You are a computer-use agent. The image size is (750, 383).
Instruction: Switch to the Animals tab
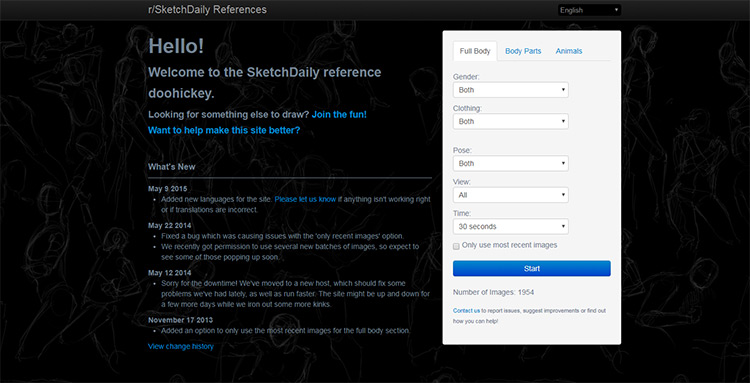[x=569, y=51]
